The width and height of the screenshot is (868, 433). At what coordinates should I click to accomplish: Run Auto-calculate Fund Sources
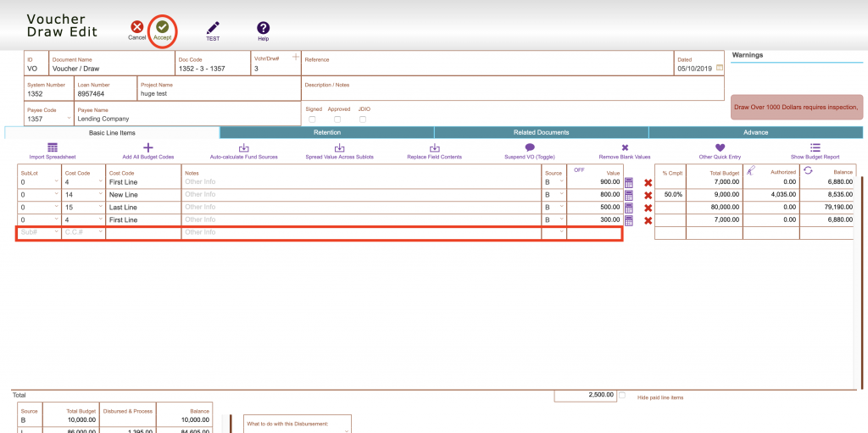[x=243, y=147]
